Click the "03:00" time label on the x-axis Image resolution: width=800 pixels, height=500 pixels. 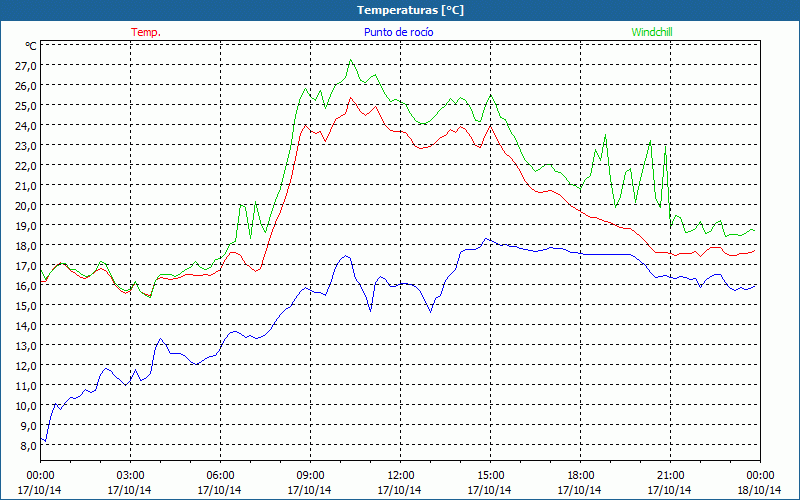point(130,476)
